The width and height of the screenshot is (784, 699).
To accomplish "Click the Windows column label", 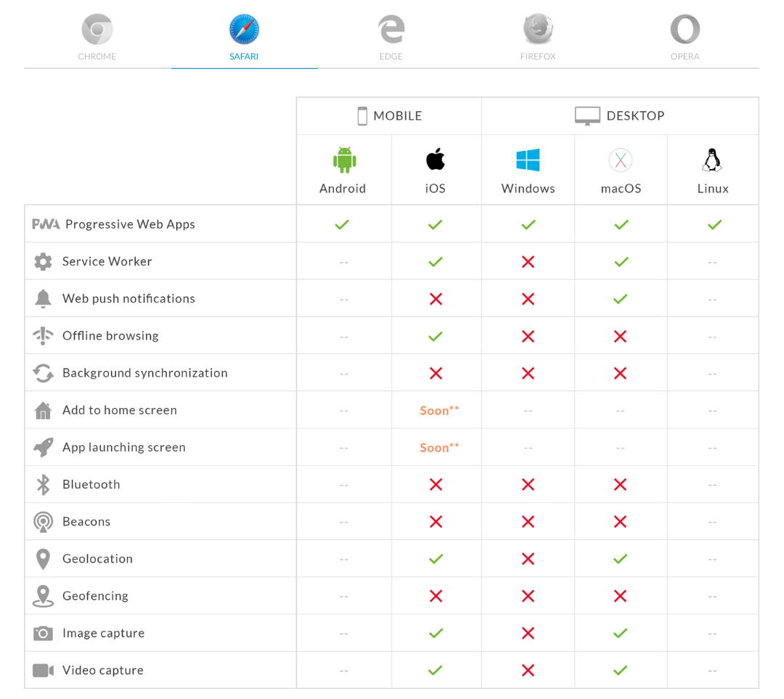I will [528, 189].
